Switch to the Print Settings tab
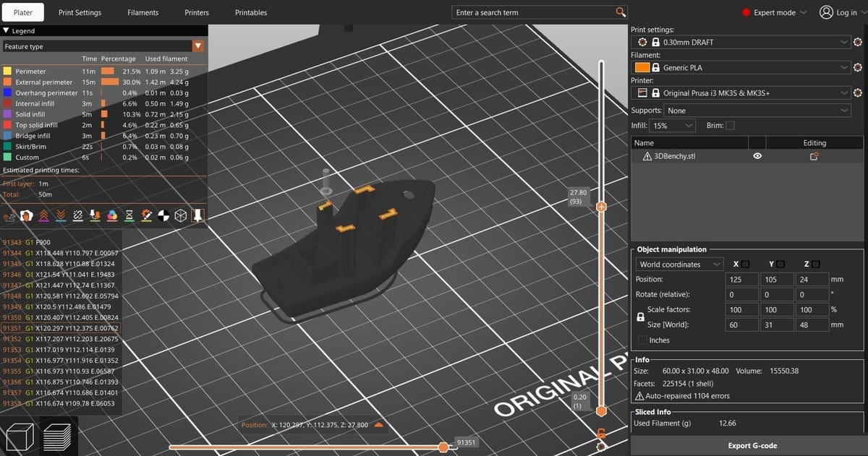This screenshot has width=868, height=456. [x=80, y=12]
